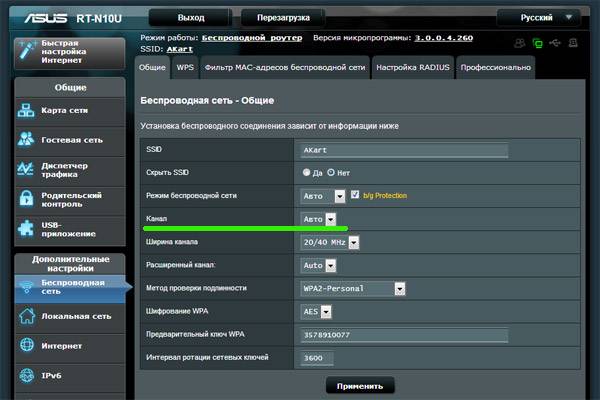This screenshot has height=400, width=600.
Task: Open the extended channel Auto dropdown
Action: pos(318,265)
